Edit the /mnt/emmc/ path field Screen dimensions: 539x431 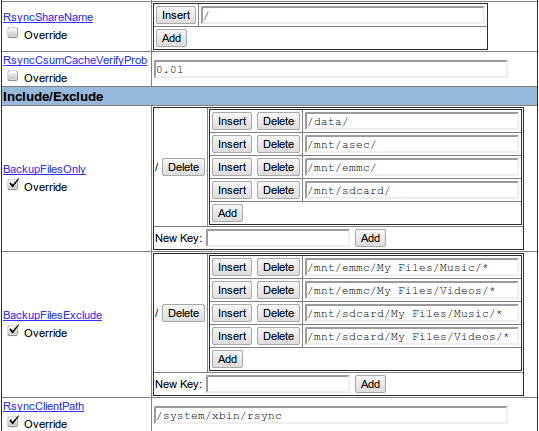point(412,167)
